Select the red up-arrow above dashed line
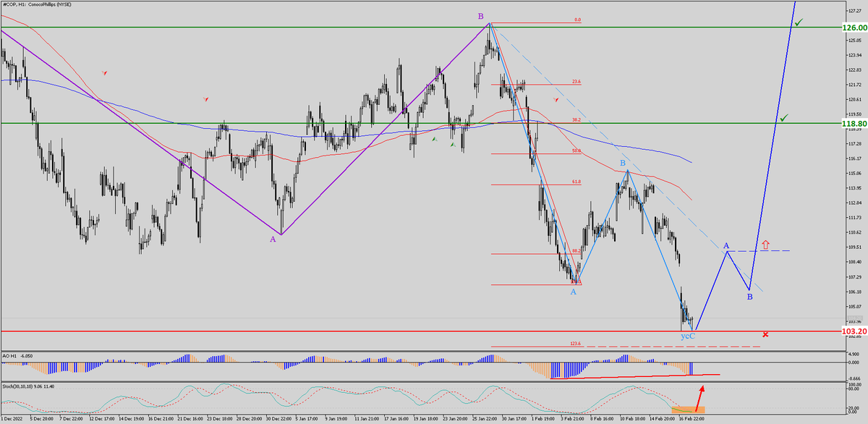 click(766, 245)
